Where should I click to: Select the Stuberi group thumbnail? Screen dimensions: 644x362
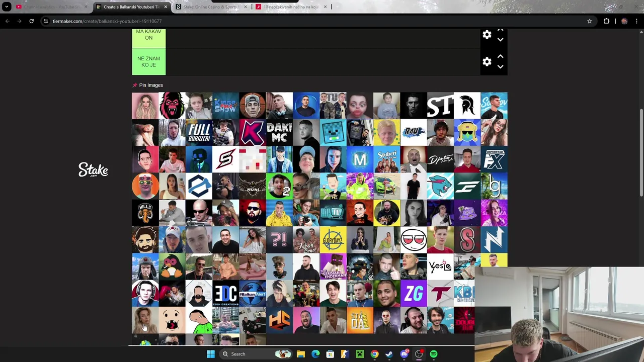pyautogui.click(x=386, y=159)
